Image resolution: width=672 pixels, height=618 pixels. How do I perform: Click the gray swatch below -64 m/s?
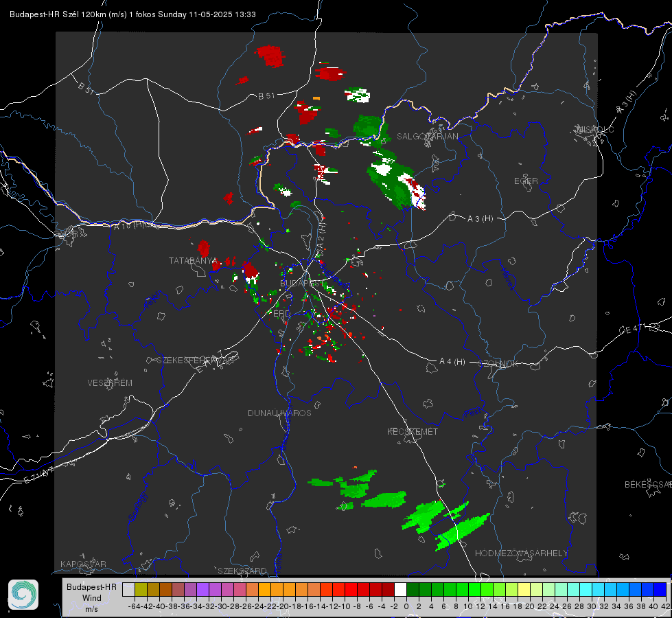128,589
